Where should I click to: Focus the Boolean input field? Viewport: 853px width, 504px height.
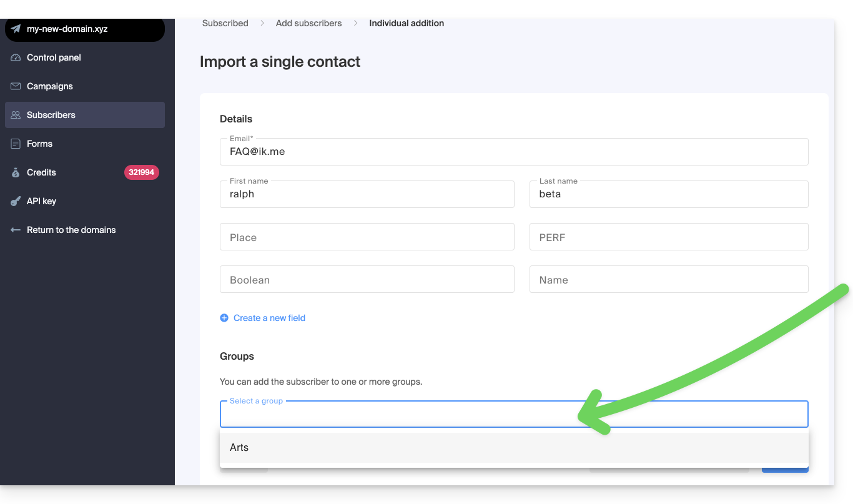pos(367,280)
